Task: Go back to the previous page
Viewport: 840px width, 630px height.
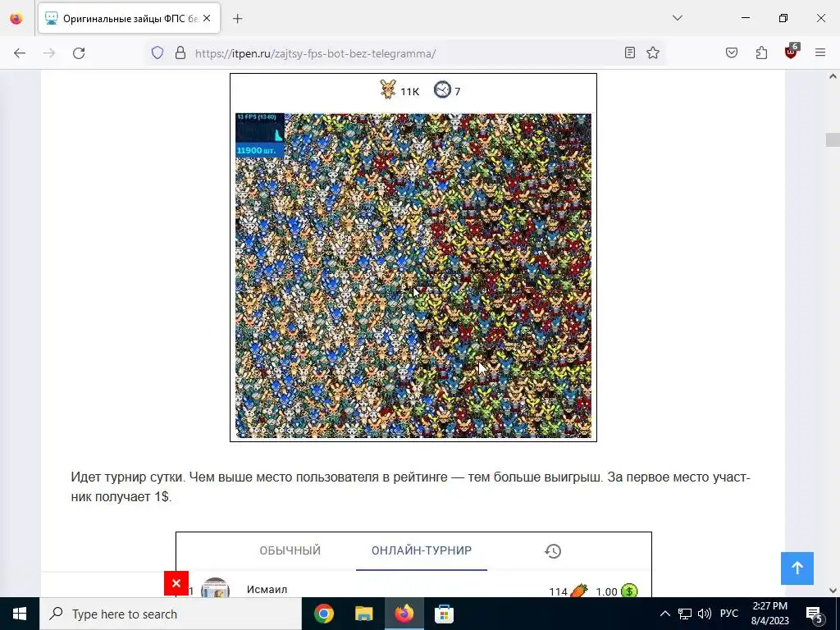Action: 20,53
